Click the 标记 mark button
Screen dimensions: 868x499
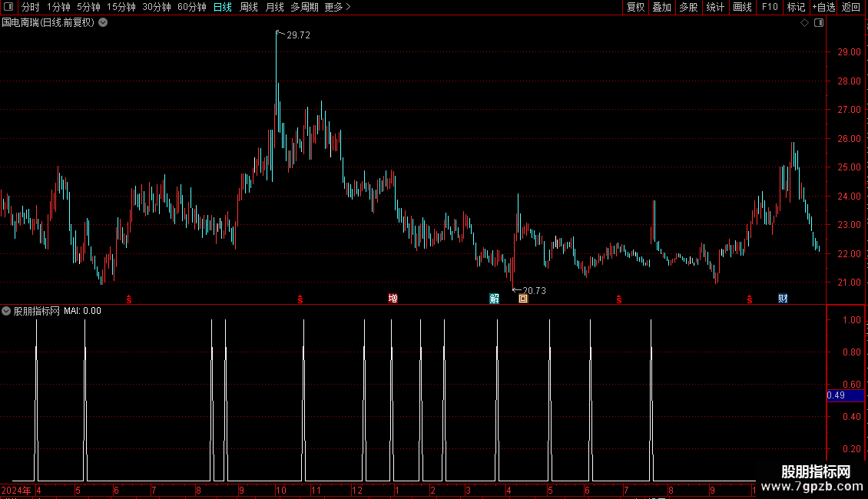[796, 7]
